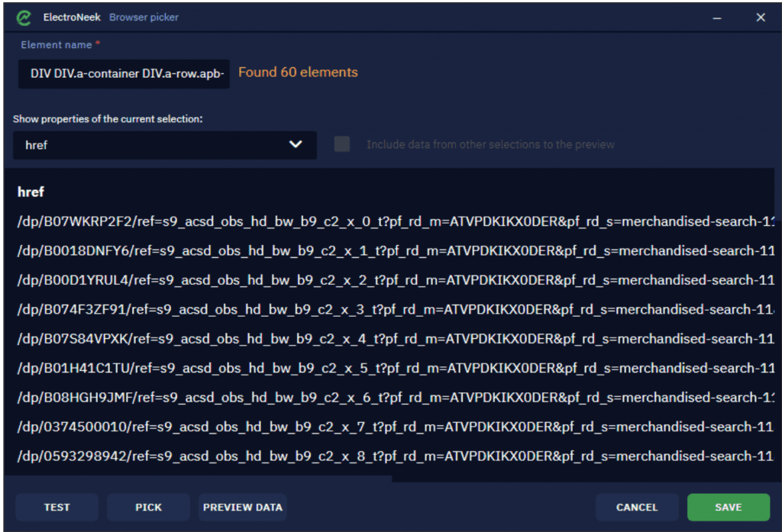782x532 pixels.
Task: Click the ElectroNeek logo icon
Action: (x=24, y=18)
